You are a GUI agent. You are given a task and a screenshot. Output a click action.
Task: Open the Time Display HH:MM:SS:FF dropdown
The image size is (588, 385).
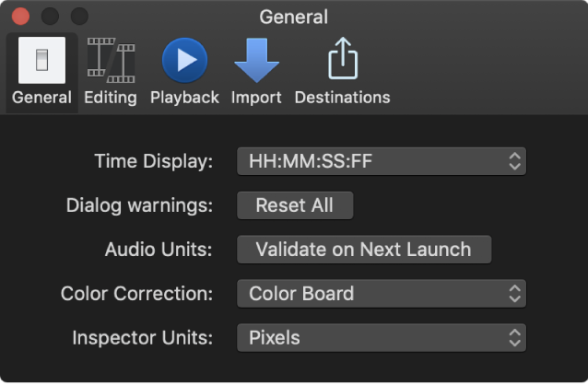point(381,162)
